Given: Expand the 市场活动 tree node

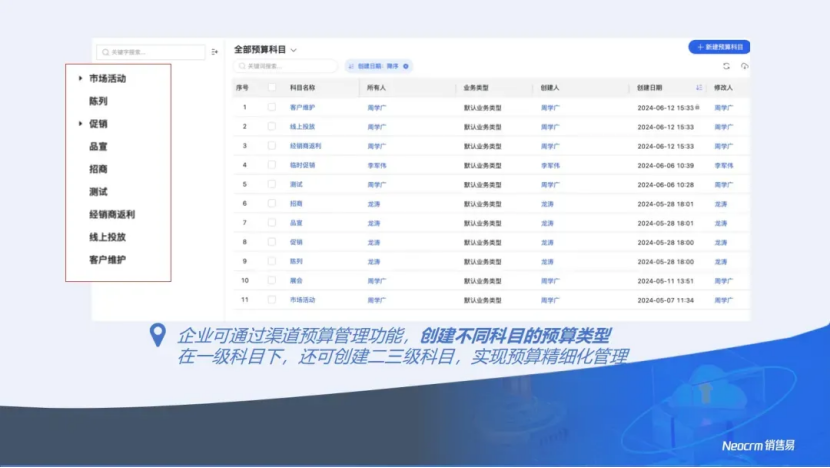Looking at the screenshot, I should coord(80,78).
